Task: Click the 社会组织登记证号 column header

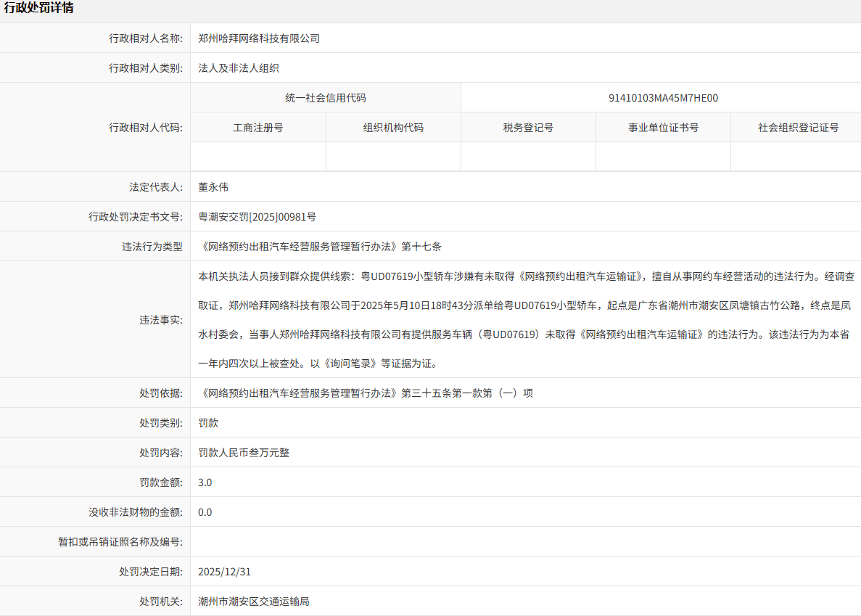Action: point(795,127)
